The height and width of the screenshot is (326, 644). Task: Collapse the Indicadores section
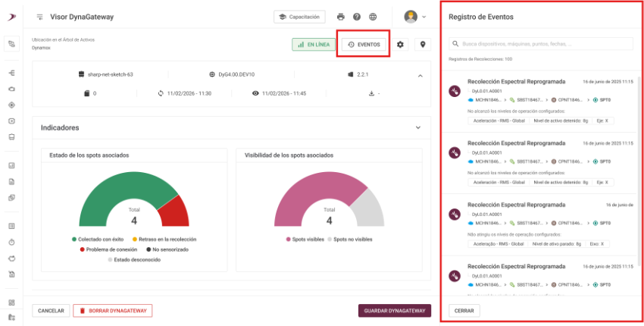(417, 128)
